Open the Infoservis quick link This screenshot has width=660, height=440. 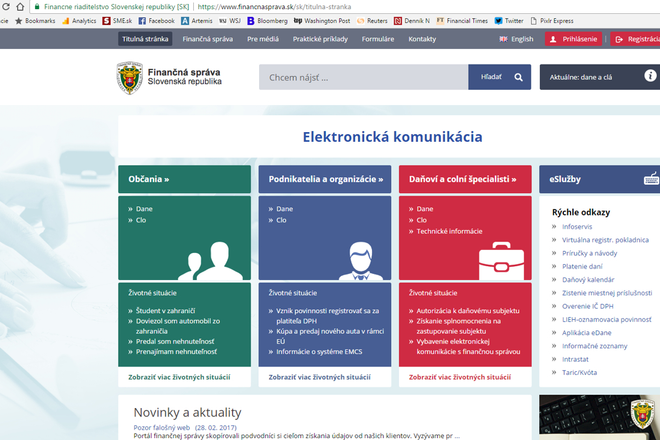(577, 227)
